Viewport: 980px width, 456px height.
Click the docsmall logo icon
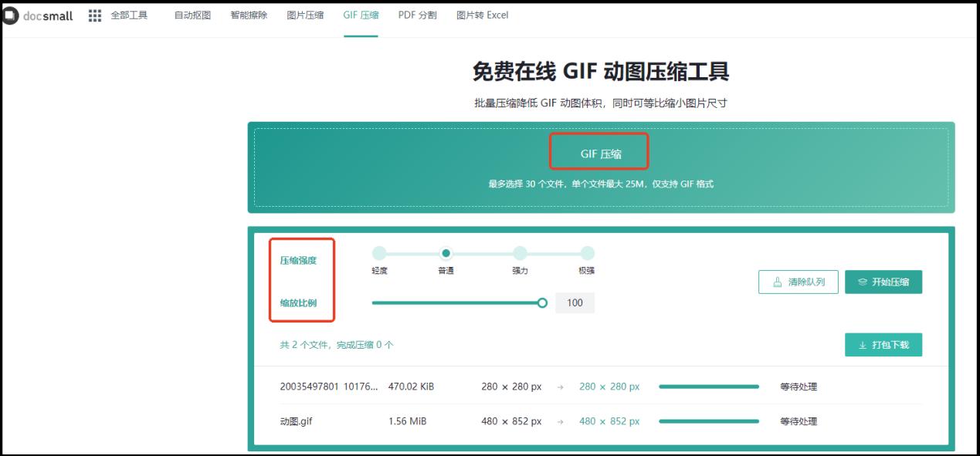click(10, 14)
